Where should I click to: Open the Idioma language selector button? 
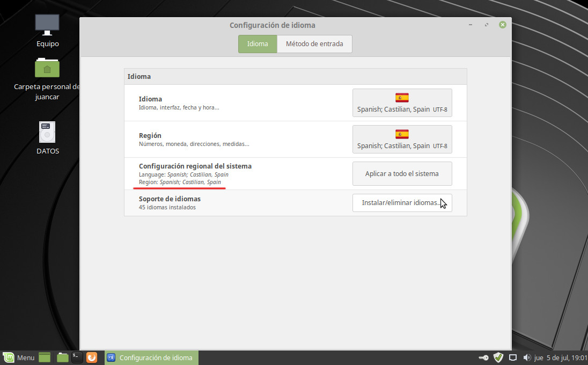402,103
